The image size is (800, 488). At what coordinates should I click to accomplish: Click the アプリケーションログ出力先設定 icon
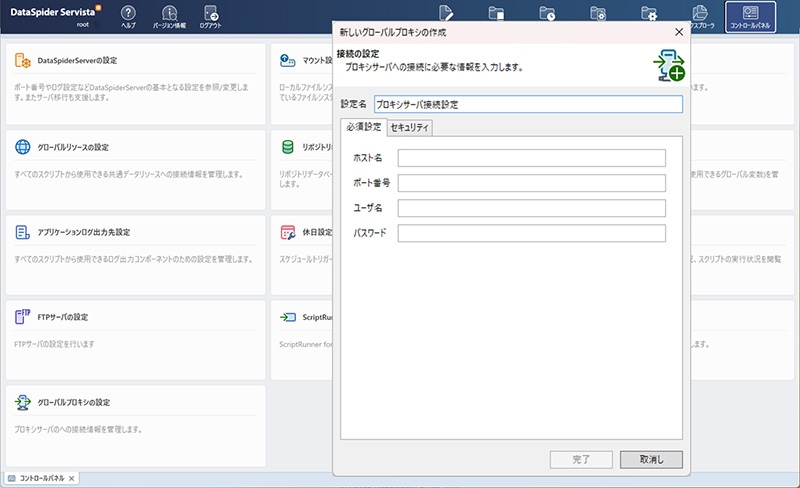[22, 232]
